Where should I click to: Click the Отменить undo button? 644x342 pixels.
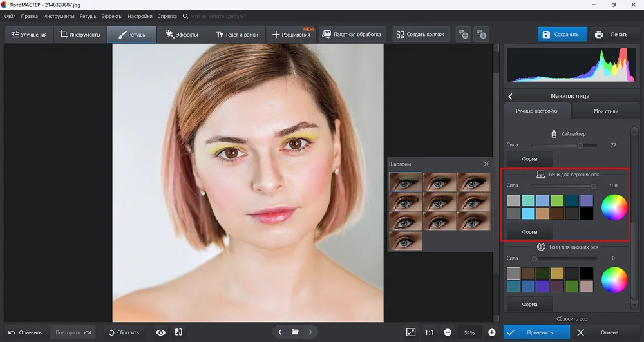pyautogui.click(x=26, y=332)
